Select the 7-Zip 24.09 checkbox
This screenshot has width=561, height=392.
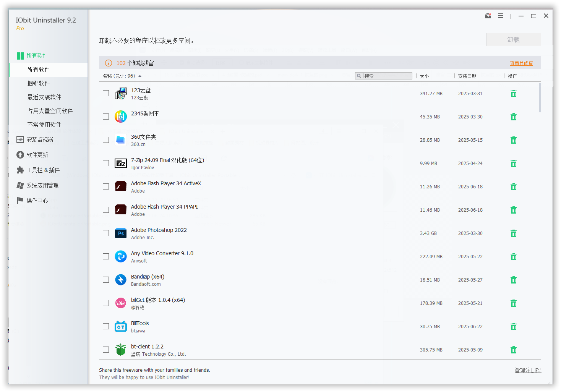[106, 163]
